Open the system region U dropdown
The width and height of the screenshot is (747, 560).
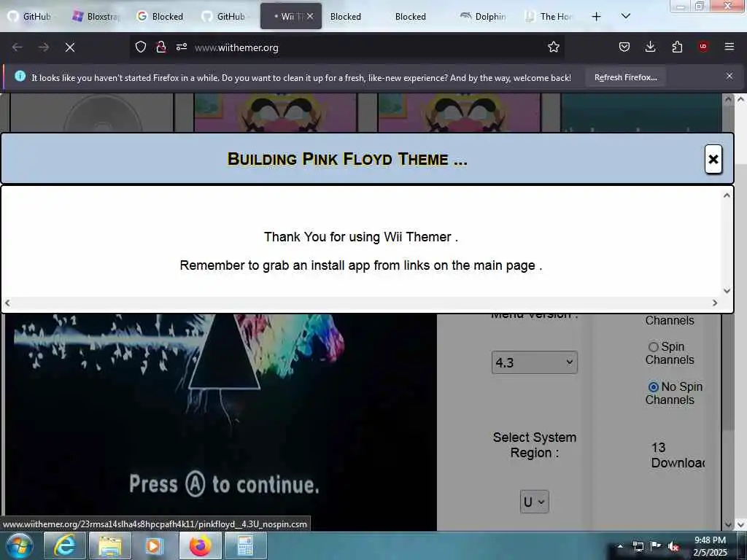pos(534,502)
